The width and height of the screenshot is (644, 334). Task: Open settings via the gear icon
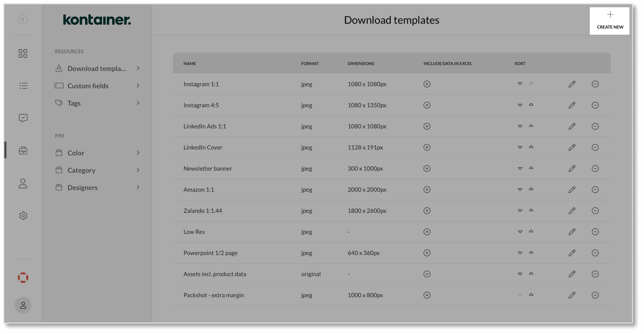(x=23, y=216)
